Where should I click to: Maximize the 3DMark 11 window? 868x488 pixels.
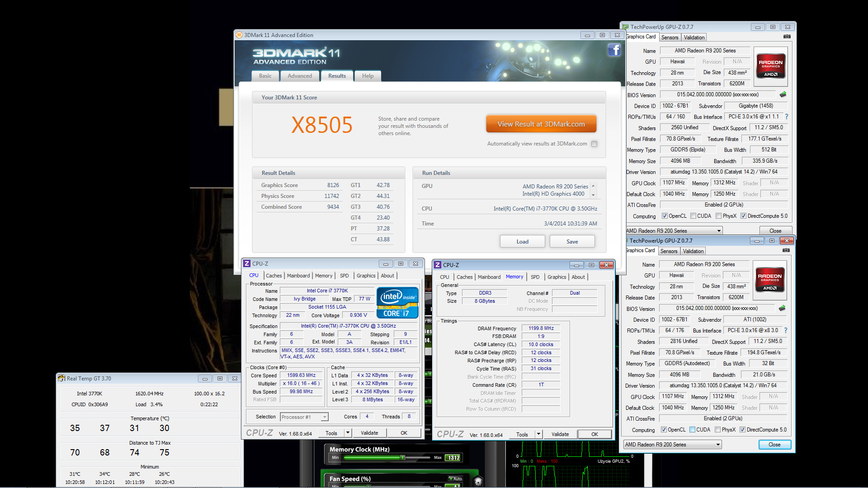pyautogui.click(x=602, y=35)
